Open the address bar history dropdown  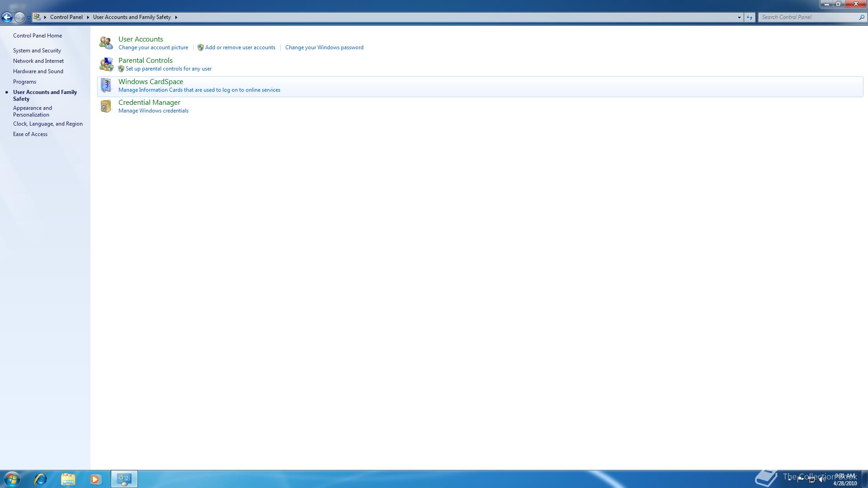coord(739,17)
